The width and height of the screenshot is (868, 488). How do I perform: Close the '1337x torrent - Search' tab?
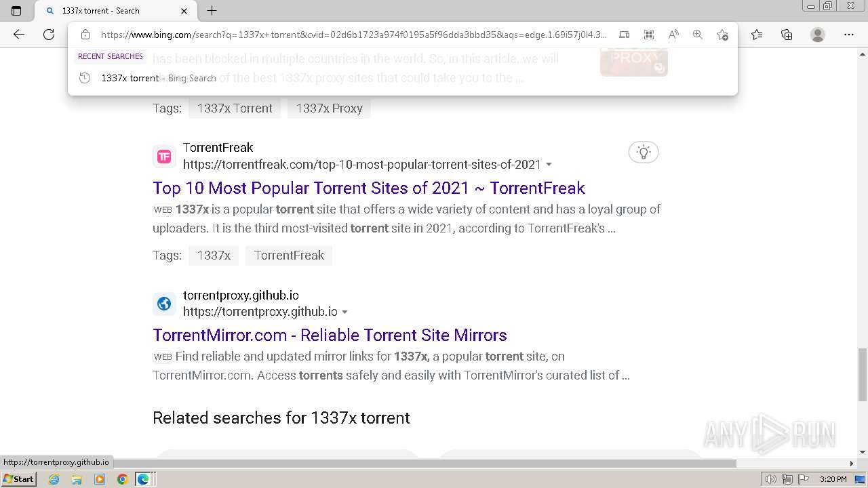184,11
